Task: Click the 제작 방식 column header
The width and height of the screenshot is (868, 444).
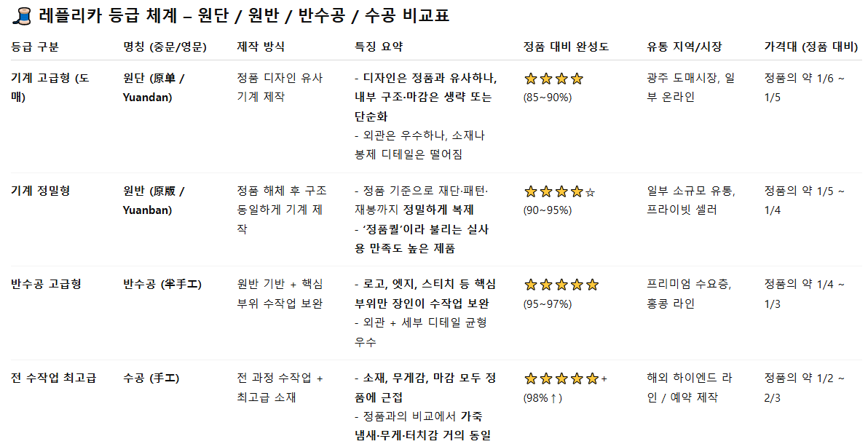Action: point(261,47)
